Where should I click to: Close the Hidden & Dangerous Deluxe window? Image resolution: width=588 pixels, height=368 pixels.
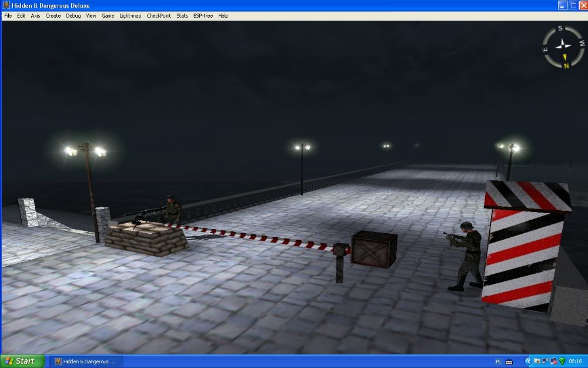tap(583, 5)
